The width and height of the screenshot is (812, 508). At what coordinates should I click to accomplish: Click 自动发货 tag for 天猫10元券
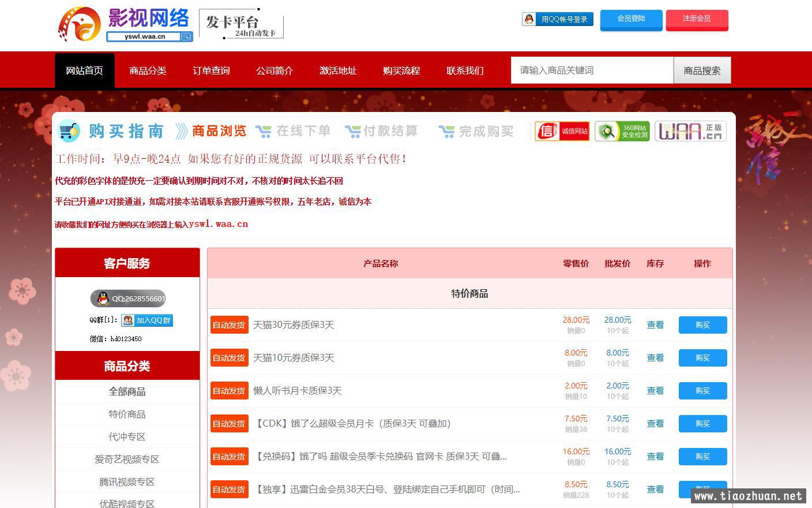point(230,358)
